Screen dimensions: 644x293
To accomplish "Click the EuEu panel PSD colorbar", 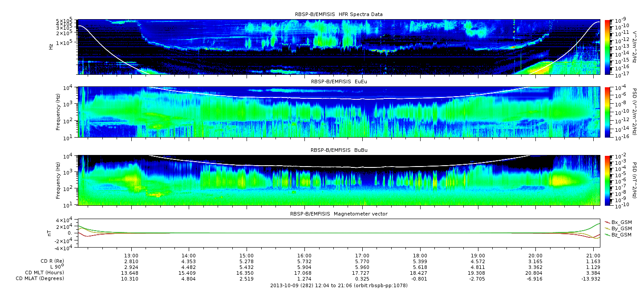I will click(607, 112).
